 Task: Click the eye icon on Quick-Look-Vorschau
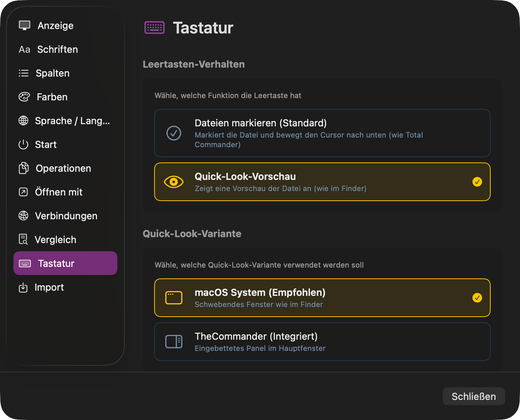[173, 182]
